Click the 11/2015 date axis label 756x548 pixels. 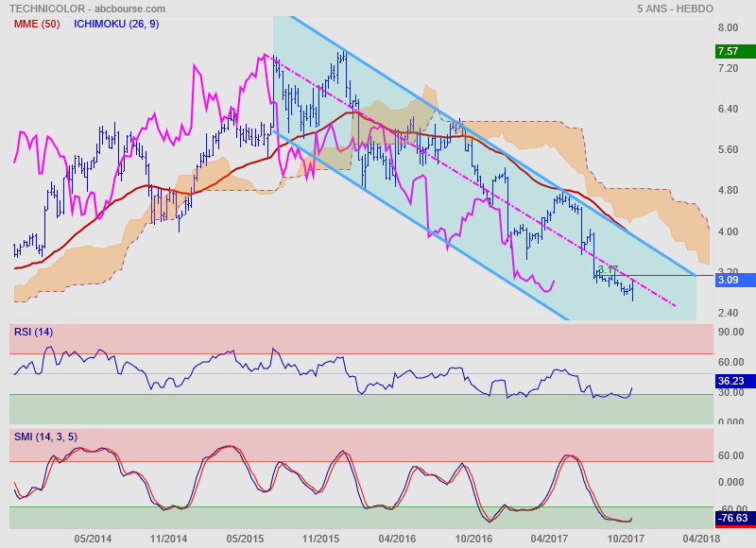(x=320, y=539)
